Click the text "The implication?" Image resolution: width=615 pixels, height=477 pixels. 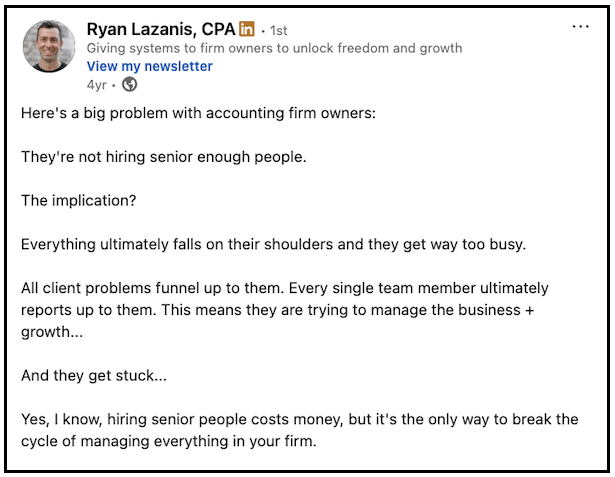pyautogui.click(x=78, y=200)
